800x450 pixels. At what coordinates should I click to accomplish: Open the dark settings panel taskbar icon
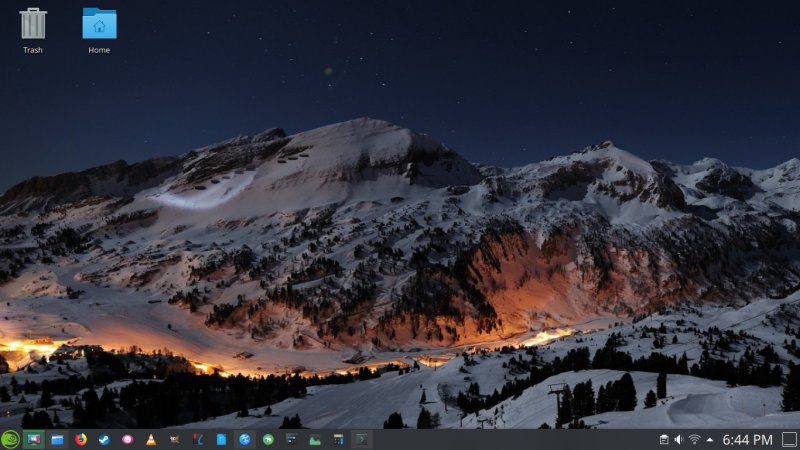tap(291, 439)
